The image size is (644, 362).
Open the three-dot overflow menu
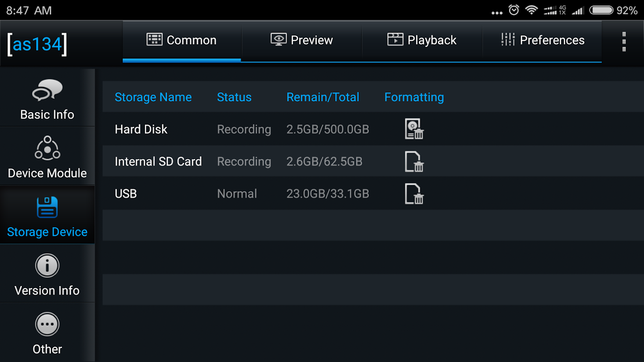(x=624, y=42)
